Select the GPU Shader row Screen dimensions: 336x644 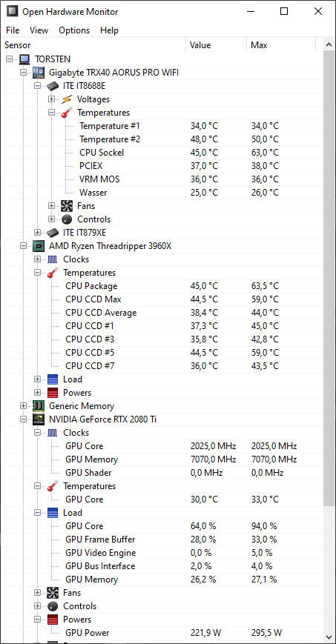click(x=163, y=473)
